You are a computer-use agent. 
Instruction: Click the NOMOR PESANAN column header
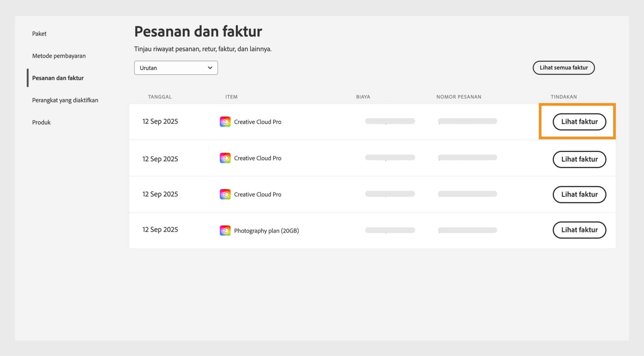click(459, 97)
